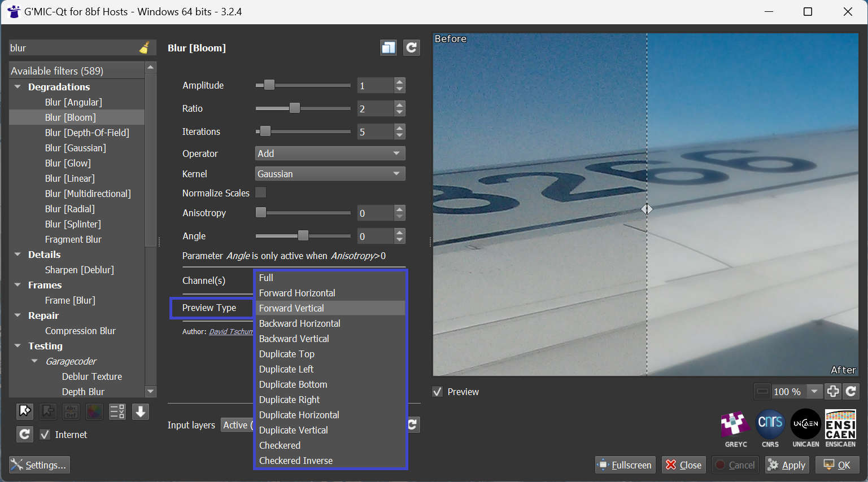Open the Operator dropdown showing Add
The width and height of the screenshot is (868, 482).
click(330, 154)
